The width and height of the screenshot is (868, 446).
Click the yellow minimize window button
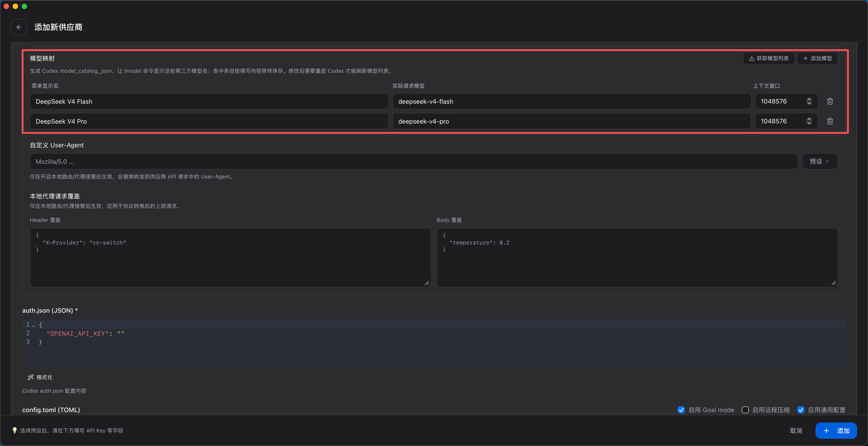point(15,6)
